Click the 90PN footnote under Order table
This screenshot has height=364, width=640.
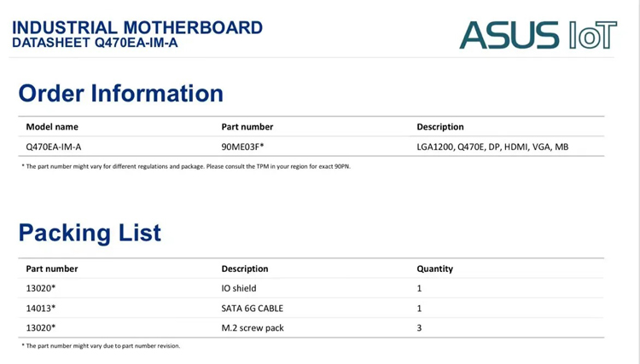[x=186, y=166]
